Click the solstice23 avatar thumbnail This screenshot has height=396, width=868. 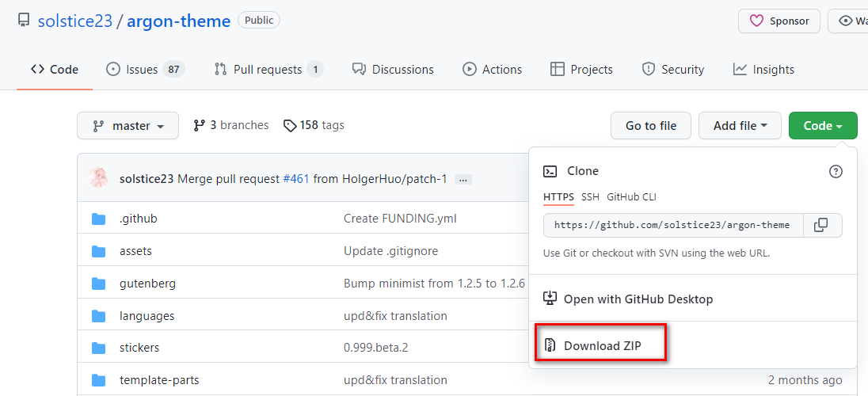coord(98,177)
